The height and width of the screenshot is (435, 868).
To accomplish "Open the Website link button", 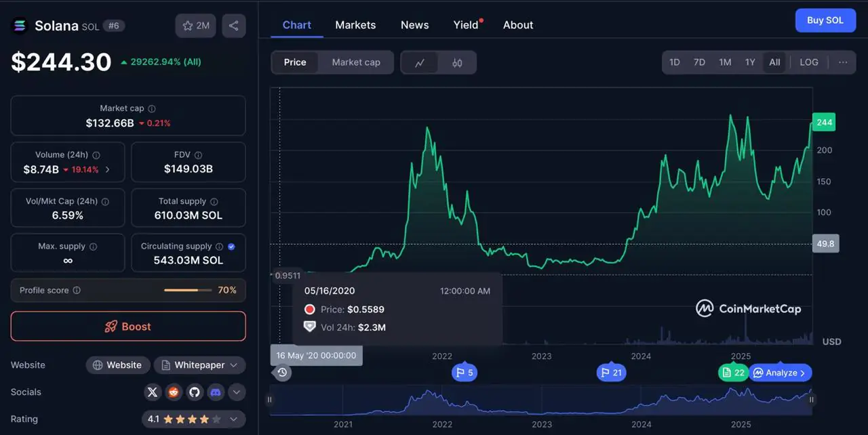I will tap(118, 365).
